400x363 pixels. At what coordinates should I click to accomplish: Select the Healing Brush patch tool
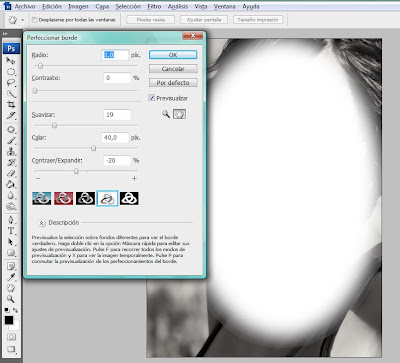pos(11,130)
